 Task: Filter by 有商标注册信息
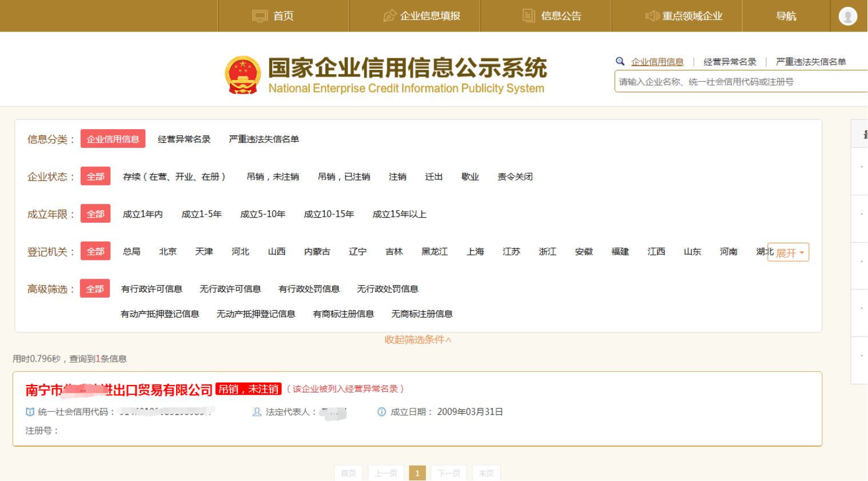coord(343,314)
